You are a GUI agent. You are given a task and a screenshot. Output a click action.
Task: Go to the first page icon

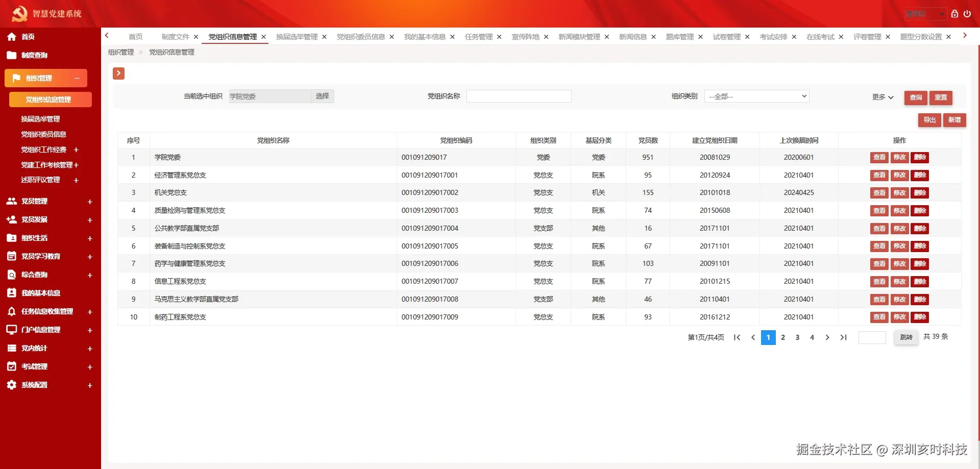(737, 337)
